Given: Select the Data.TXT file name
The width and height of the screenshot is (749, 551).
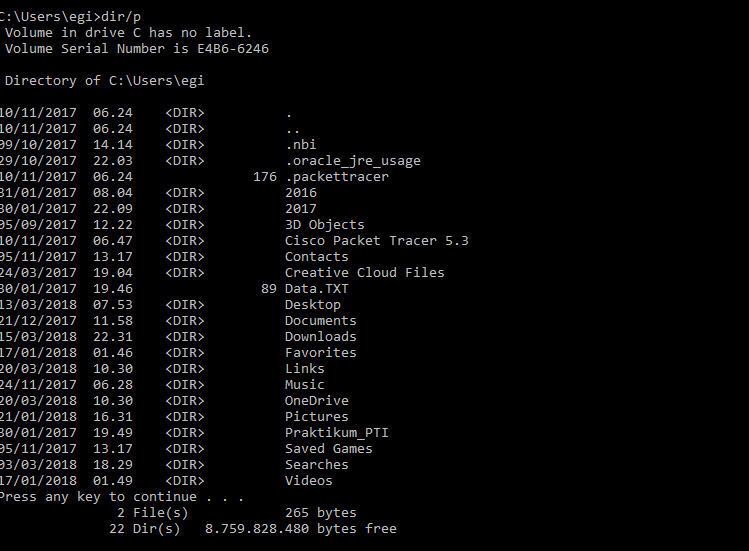Looking at the screenshot, I should click(x=316, y=289).
